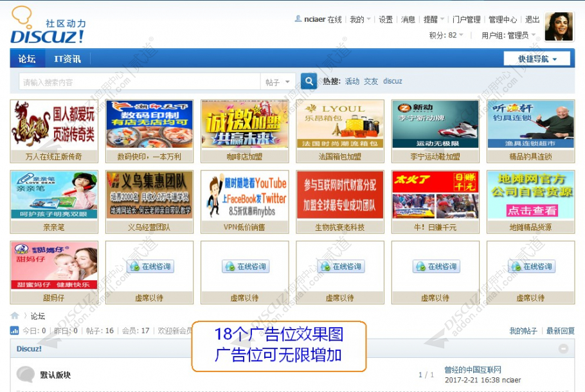585x392 pixels.
Task: Open 最新回复 link
Action: coord(561,331)
